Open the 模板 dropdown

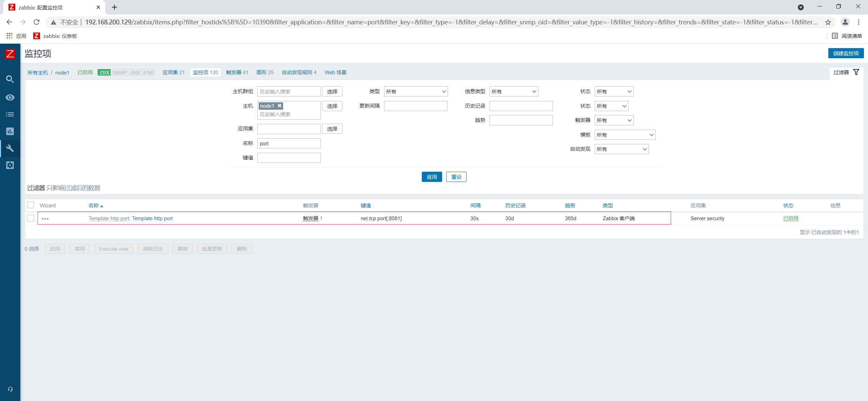625,135
